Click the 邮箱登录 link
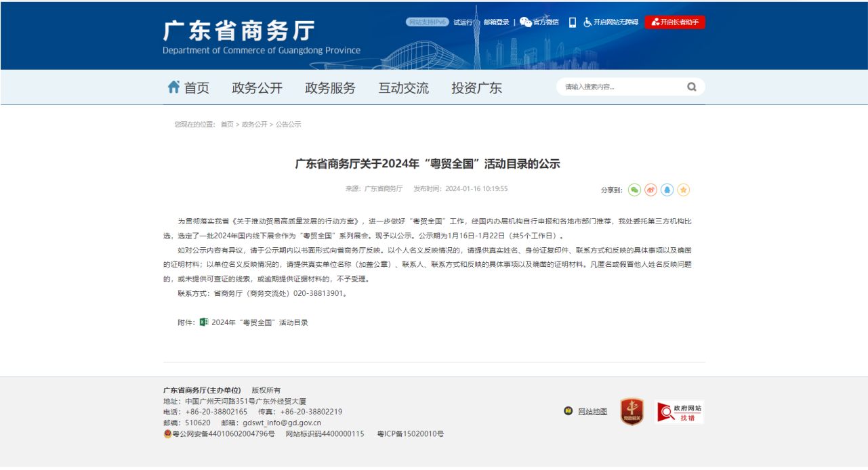Viewport: 868px width, 470px height. tap(496, 22)
